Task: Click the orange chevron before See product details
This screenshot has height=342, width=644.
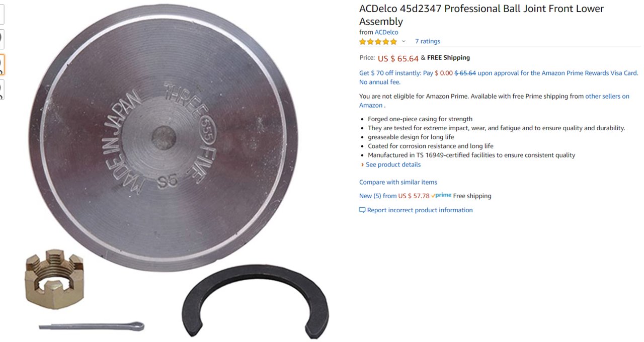Action: tap(362, 165)
